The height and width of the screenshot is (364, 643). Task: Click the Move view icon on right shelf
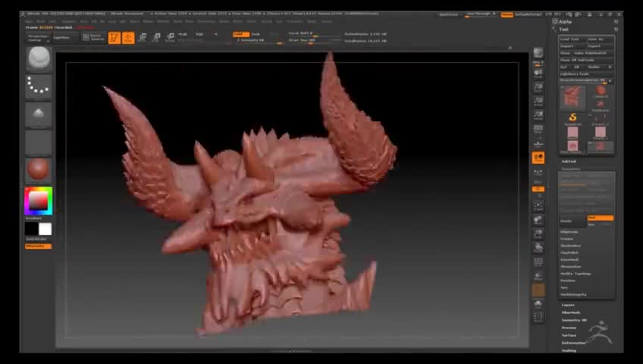[x=538, y=220]
